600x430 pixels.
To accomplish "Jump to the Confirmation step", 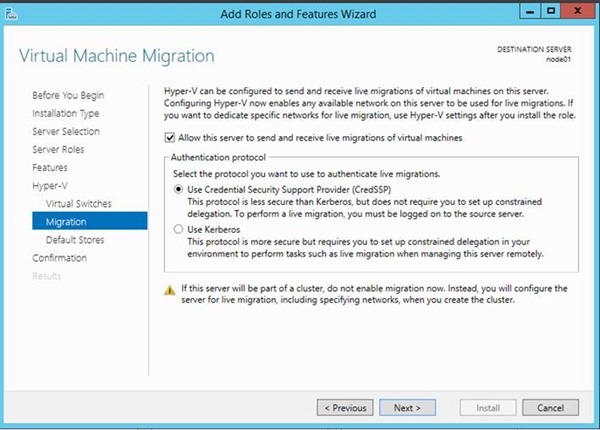I will click(x=61, y=258).
